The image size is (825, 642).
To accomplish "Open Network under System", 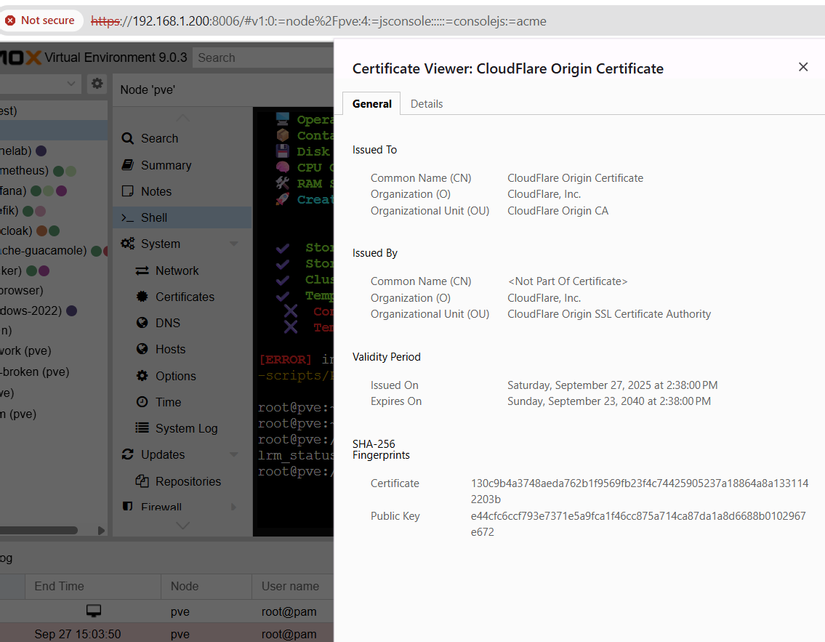I will click(177, 270).
